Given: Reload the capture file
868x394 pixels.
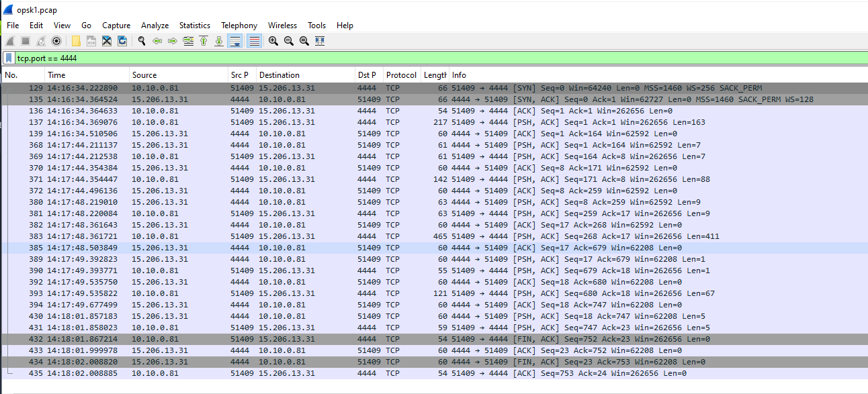Looking at the screenshot, I should tap(122, 41).
